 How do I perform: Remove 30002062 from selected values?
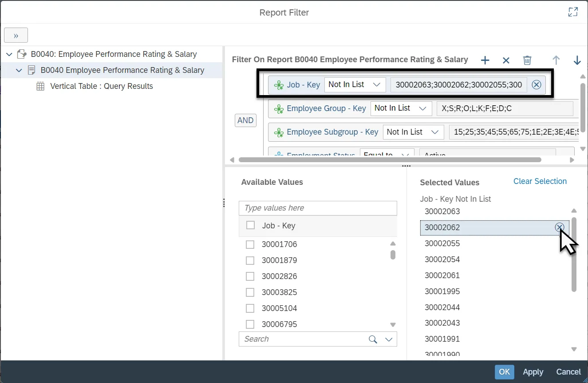tap(559, 227)
